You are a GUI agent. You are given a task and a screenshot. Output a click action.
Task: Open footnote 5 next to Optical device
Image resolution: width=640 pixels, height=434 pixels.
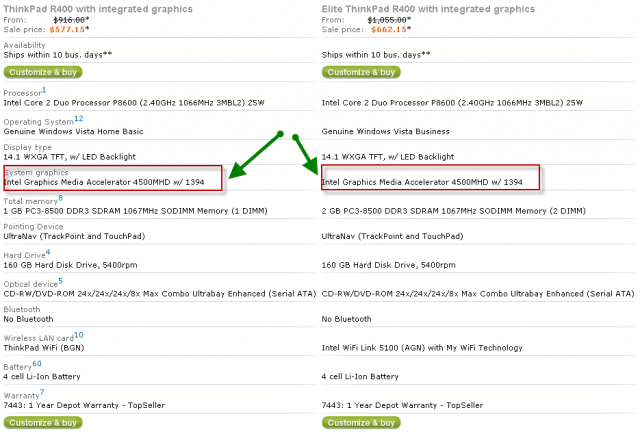point(60,281)
